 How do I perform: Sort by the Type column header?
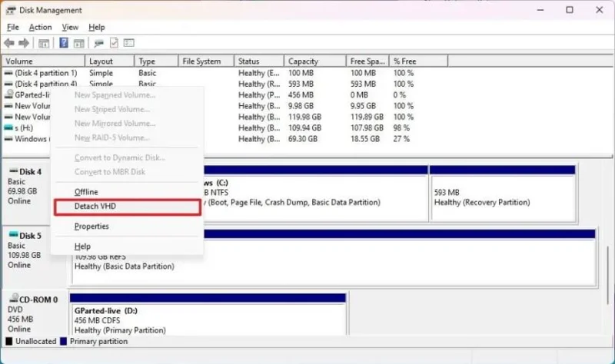[x=156, y=61]
